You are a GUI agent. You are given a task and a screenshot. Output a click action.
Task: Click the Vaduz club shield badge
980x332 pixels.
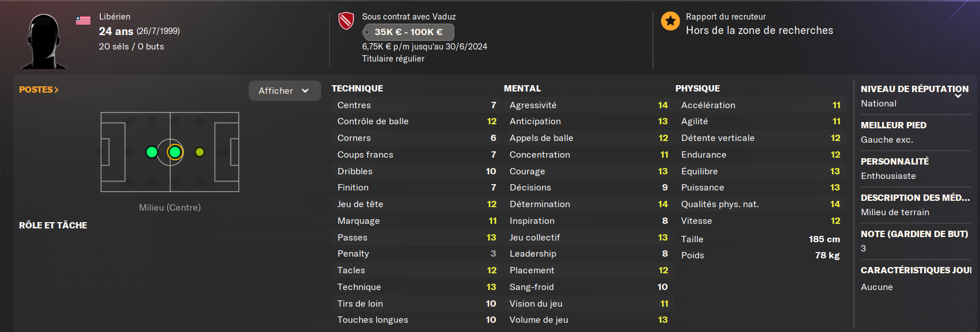(346, 21)
